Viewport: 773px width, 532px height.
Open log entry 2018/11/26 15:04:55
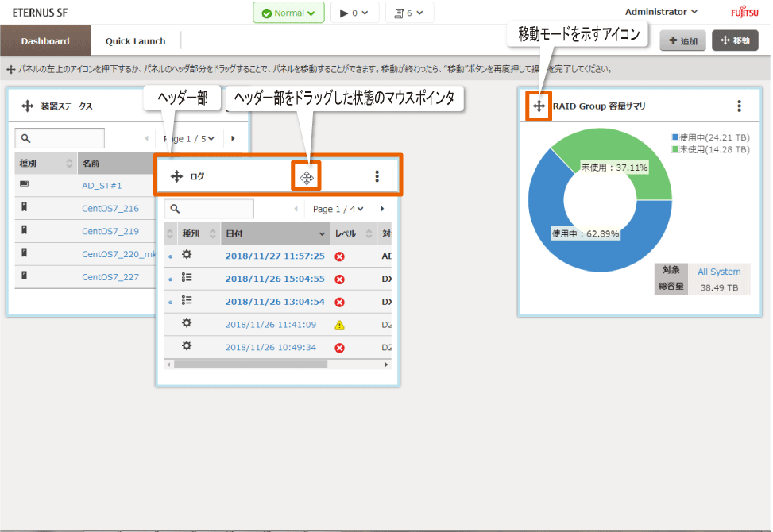coord(275,279)
